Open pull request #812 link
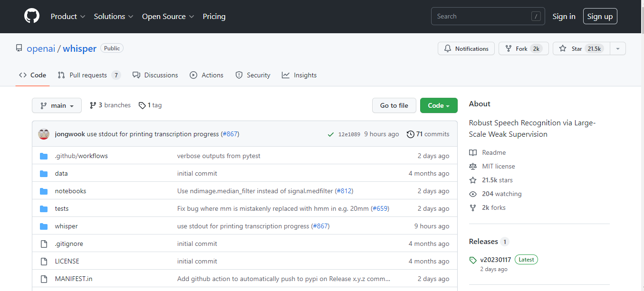644x291 pixels. point(344,191)
